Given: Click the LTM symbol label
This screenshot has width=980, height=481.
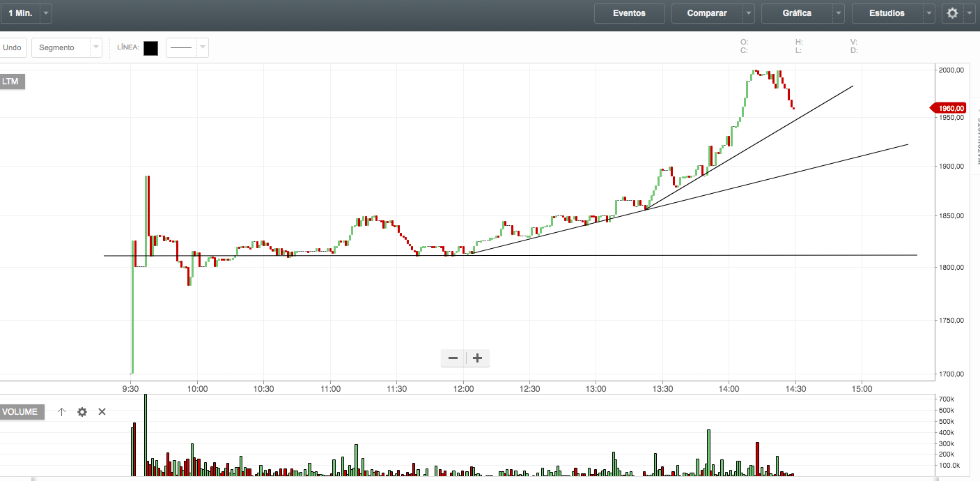Looking at the screenshot, I should (x=11, y=82).
